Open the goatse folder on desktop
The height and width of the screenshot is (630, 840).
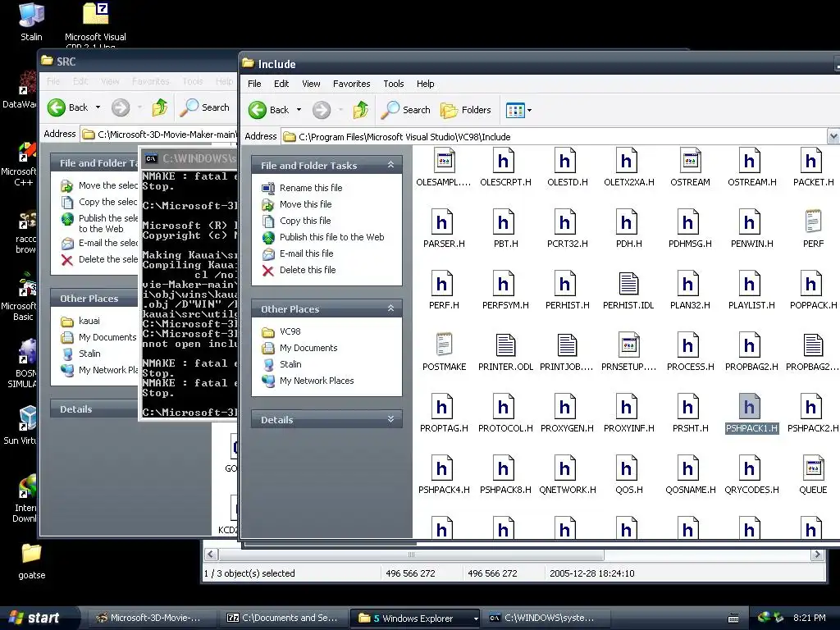[32, 561]
